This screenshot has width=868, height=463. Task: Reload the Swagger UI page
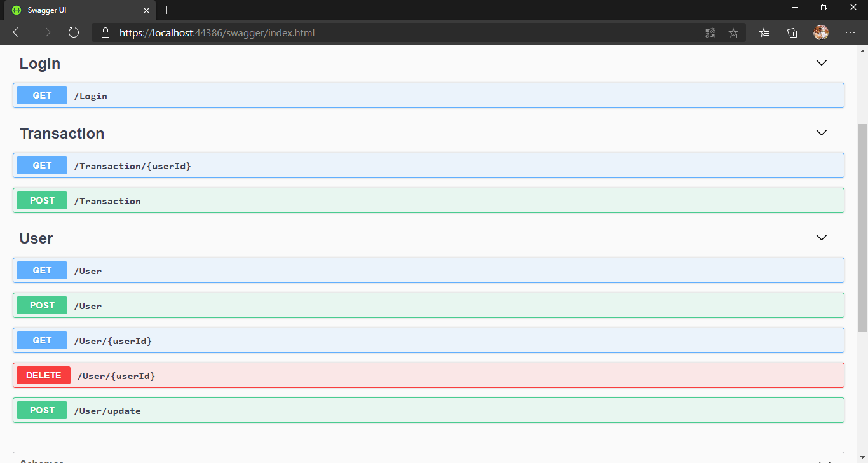click(74, 32)
